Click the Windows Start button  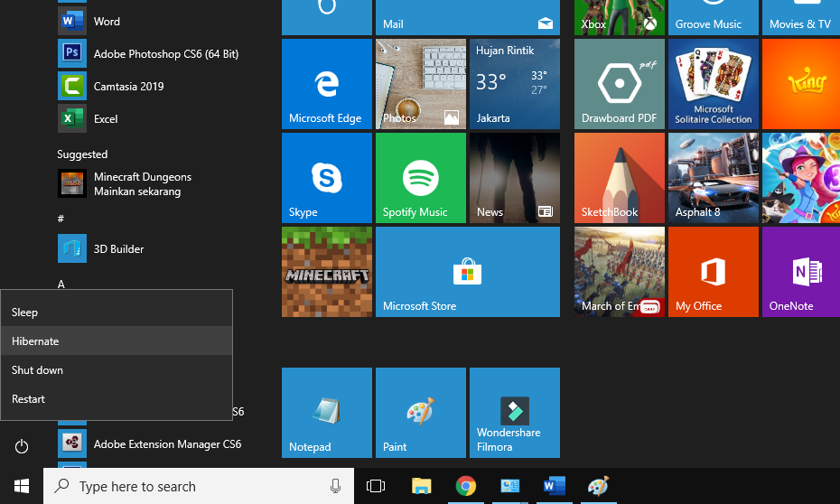tap(22, 486)
